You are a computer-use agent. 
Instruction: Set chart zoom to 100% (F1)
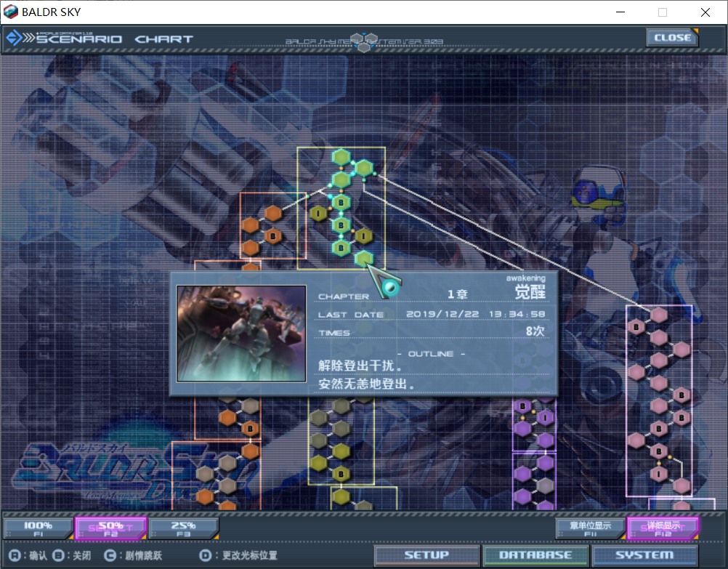pos(38,528)
